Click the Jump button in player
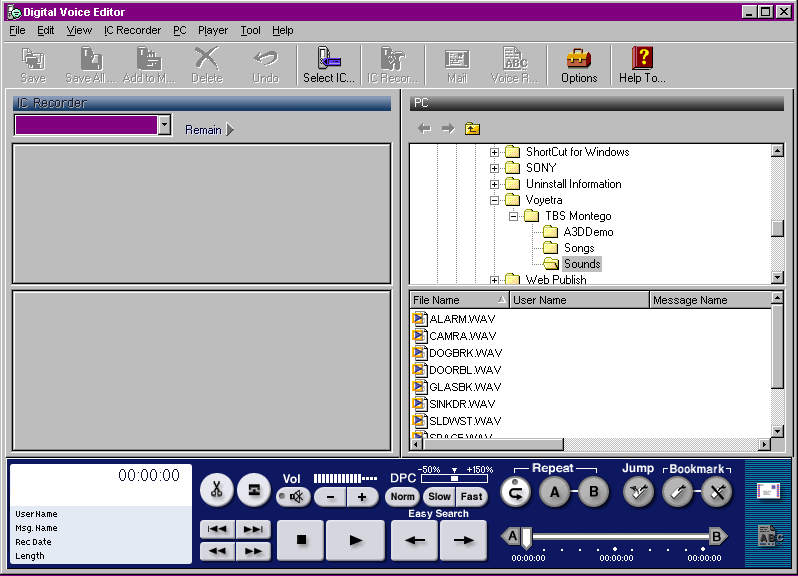 [x=638, y=491]
